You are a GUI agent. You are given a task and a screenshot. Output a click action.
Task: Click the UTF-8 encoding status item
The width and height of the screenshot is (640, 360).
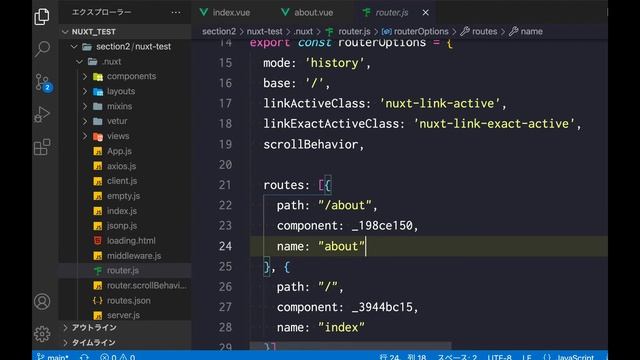pyautogui.click(x=499, y=357)
